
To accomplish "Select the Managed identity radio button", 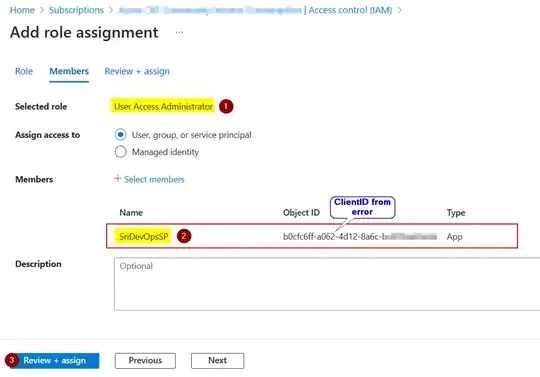I will [121, 152].
